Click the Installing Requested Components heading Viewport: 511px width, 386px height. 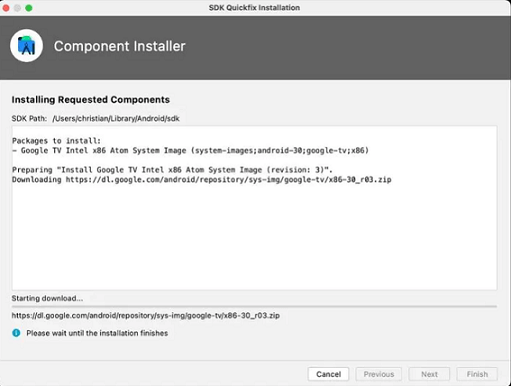91,100
